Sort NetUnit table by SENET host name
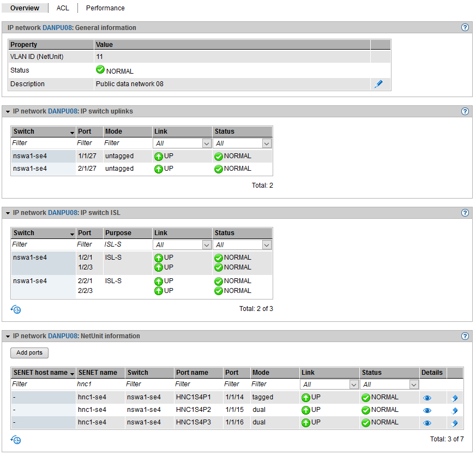This screenshot has width=476, height=455. (43, 373)
